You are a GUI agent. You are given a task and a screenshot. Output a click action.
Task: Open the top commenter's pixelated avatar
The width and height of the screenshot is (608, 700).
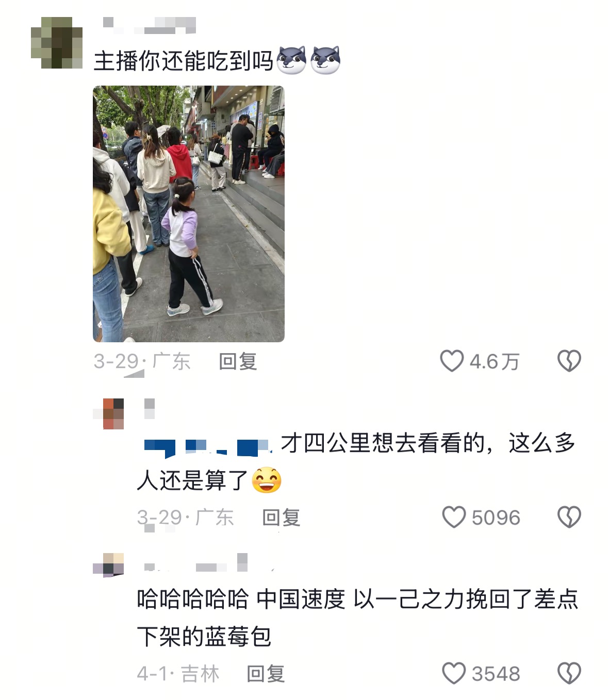(x=57, y=43)
